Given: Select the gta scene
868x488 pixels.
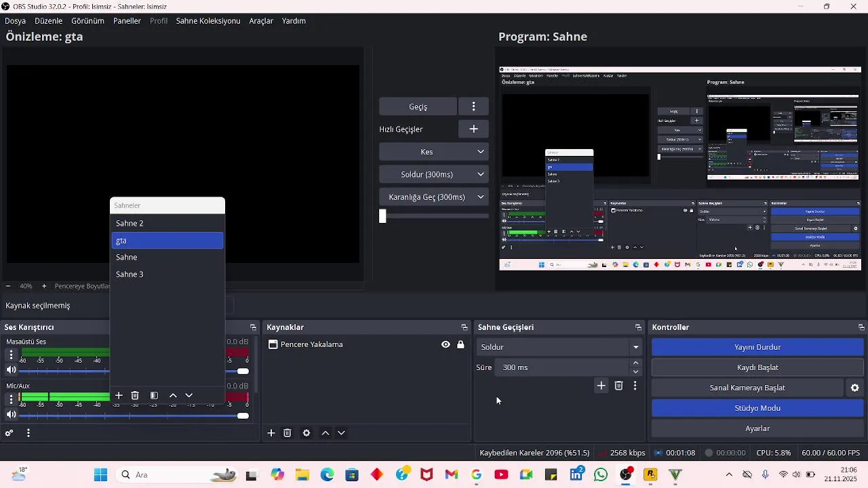Looking at the screenshot, I should (x=167, y=240).
